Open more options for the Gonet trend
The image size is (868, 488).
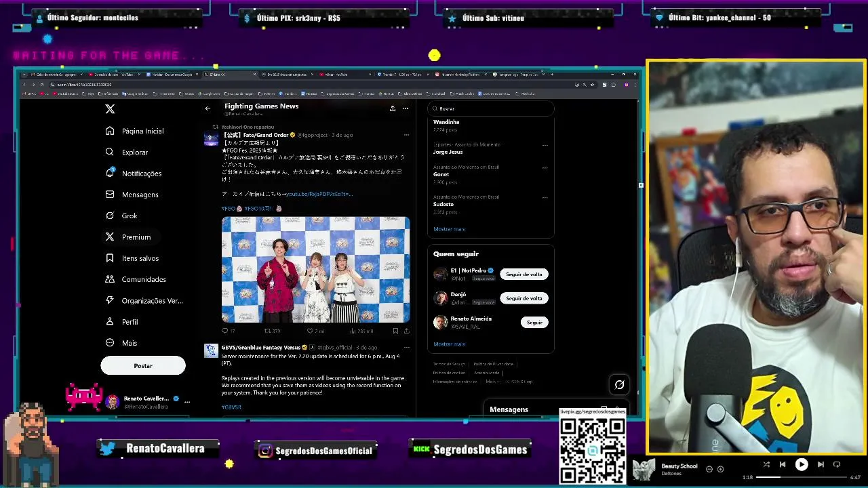click(x=545, y=167)
